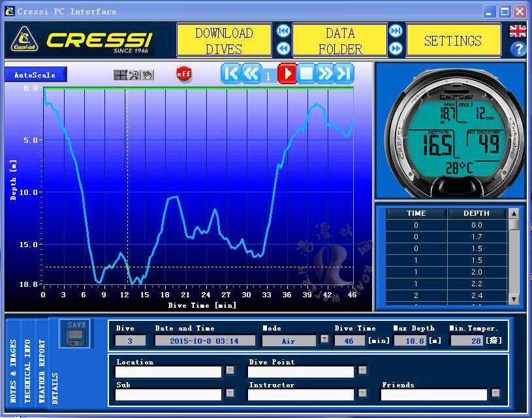Screen dimensions: 532x418
Task: Click the DOWNLOAD DIVES button
Action: click(x=224, y=40)
